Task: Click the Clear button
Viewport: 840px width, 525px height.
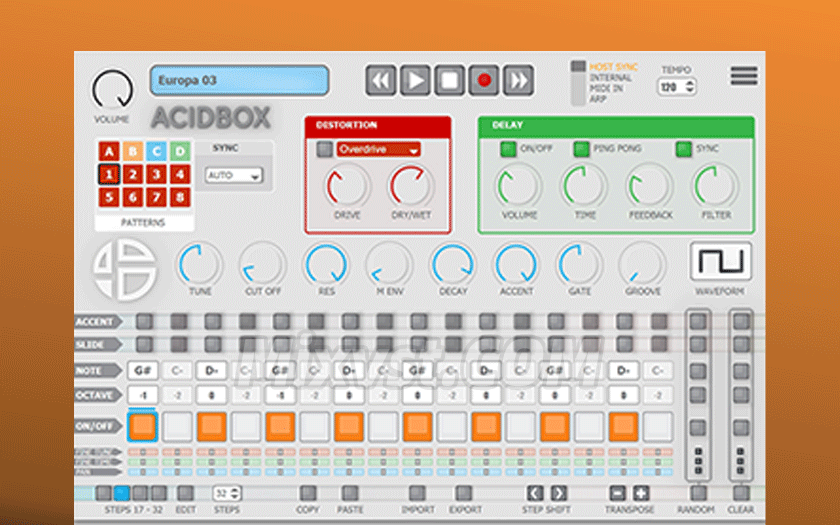Action: [741, 493]
